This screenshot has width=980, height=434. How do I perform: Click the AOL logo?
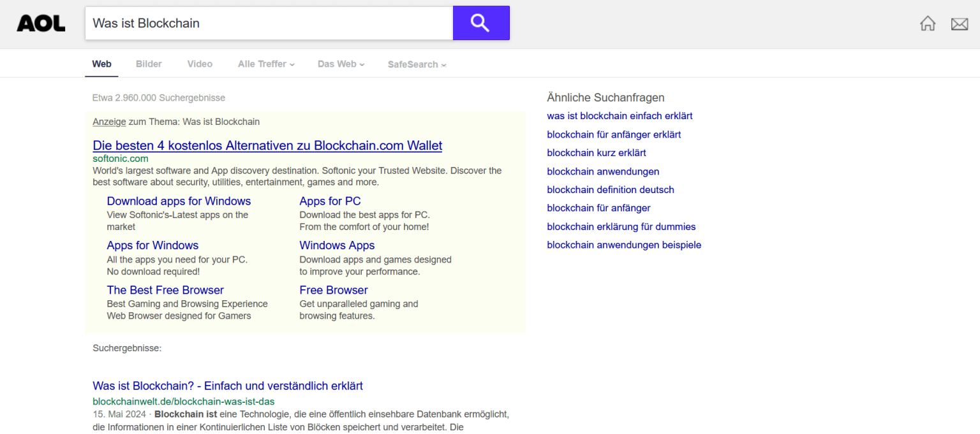41,24
